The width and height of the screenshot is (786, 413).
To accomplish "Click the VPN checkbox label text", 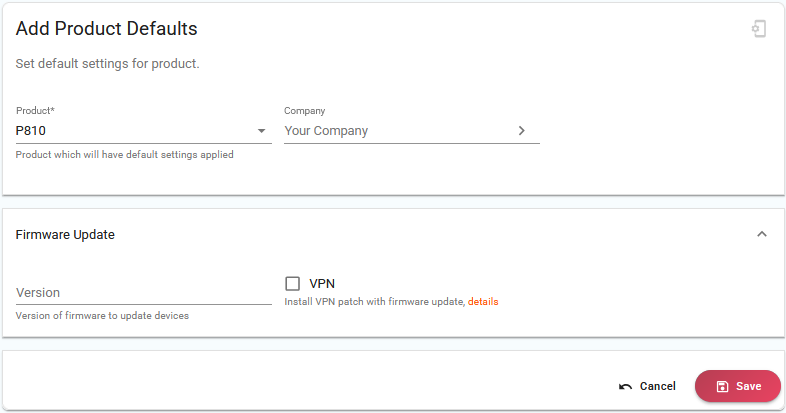I will 322,284.
